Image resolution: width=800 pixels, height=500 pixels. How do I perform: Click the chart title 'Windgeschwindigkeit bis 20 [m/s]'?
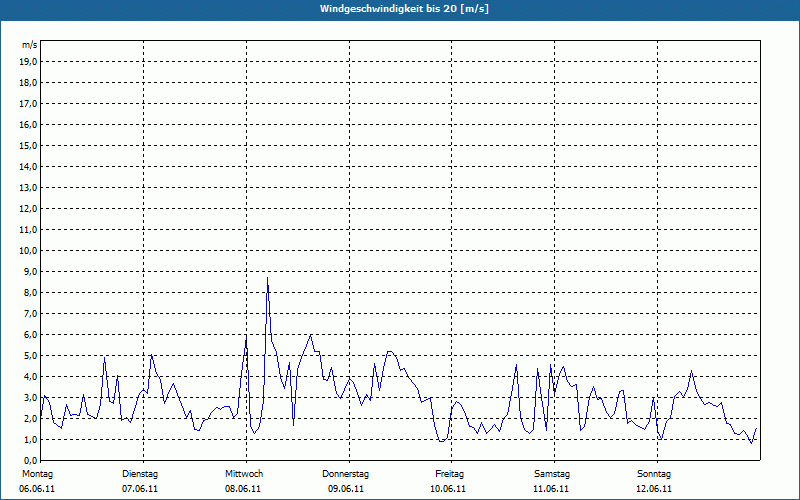tap(404, 9)
